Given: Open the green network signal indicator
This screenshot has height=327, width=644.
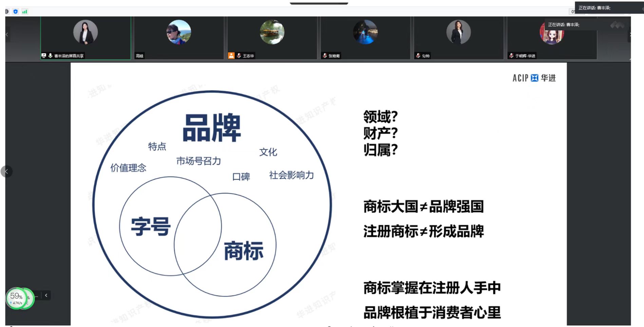Looking at the screenshot, I should click(x=24, y=12).
